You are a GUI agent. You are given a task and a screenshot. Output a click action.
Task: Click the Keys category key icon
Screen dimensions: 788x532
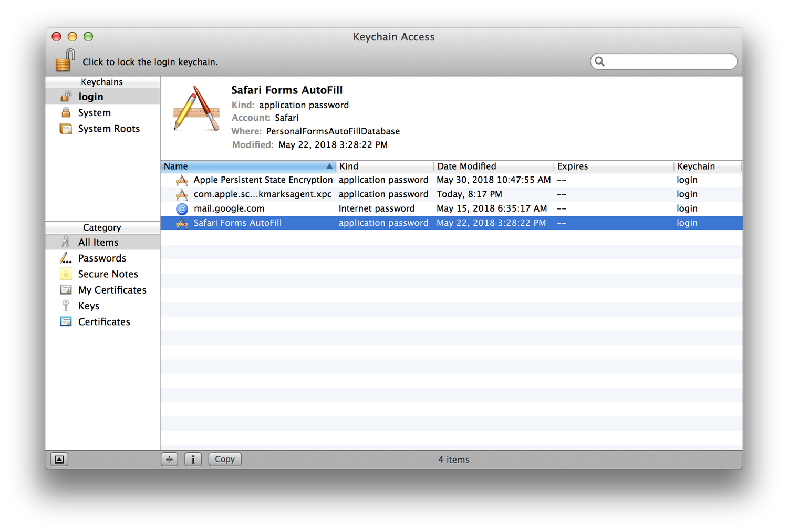(x=66, y=306)
